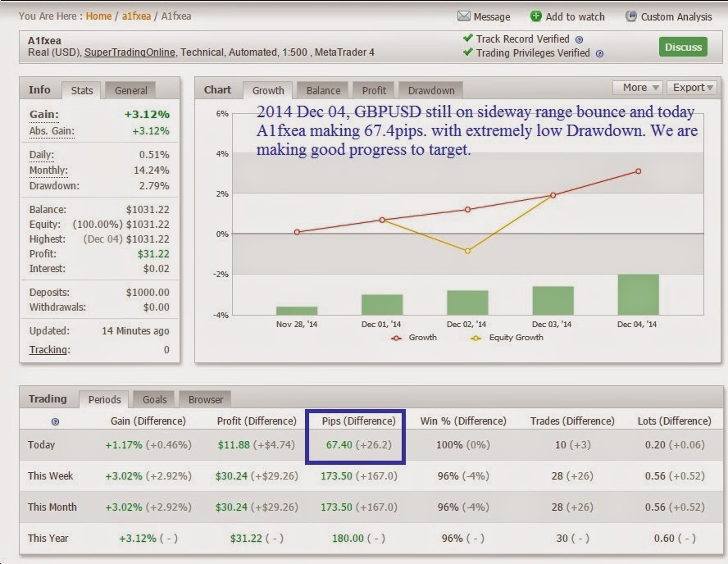
Task: Open the Periods trading tab
Action: pos(104,400)
